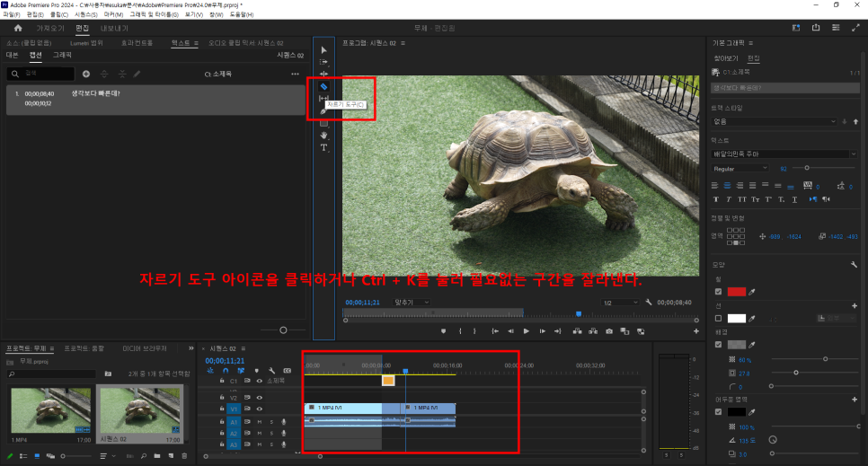Select the Razor (자르기) tool
Image resolution: width=868 pixels, height=466 pixels.
[323, 86]
